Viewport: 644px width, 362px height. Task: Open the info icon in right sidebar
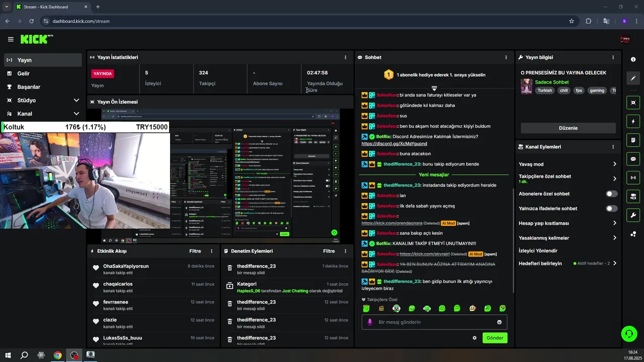[633, 59]
